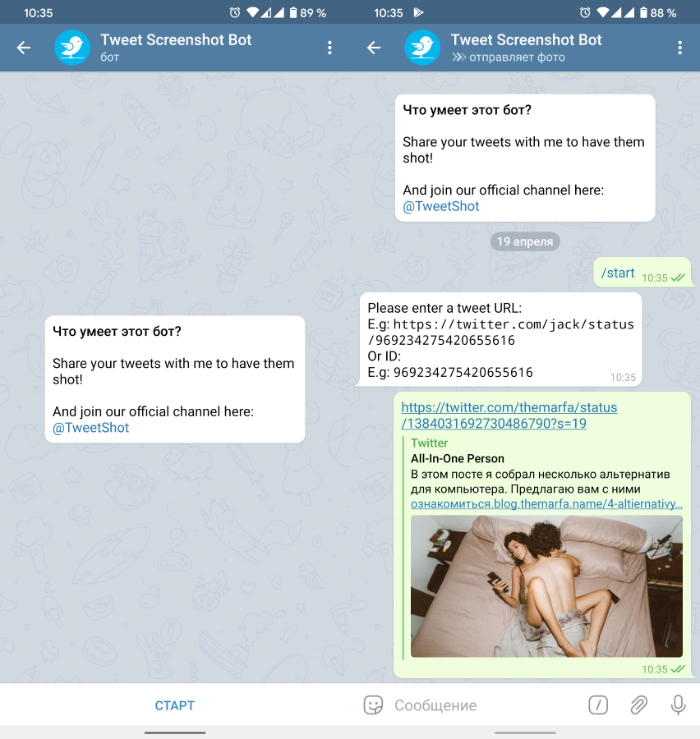700x739 pixels.
Task: Tap battery 88 % indicator in right status bar
Action: [658, 12]
